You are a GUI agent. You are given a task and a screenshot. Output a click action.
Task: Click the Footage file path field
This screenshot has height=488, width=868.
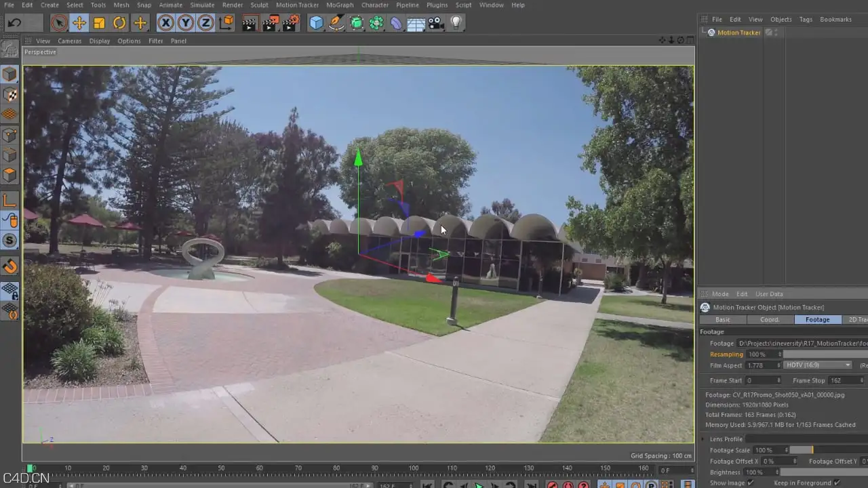802,344
